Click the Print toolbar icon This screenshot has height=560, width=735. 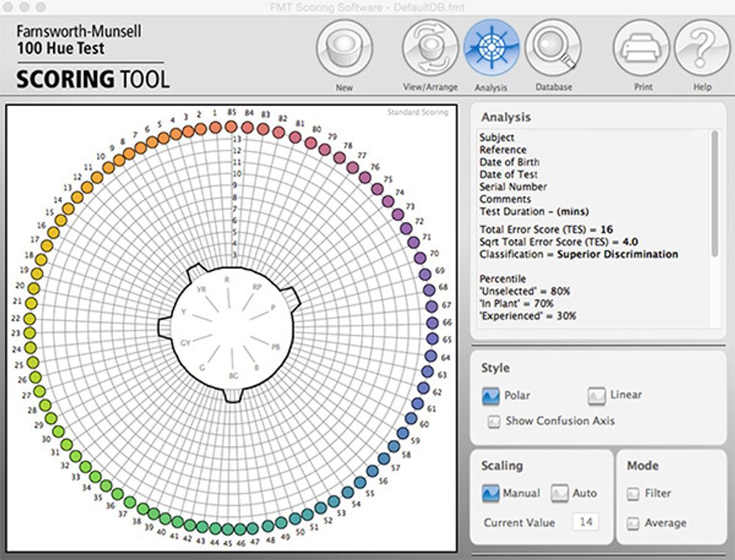[642, 49]
